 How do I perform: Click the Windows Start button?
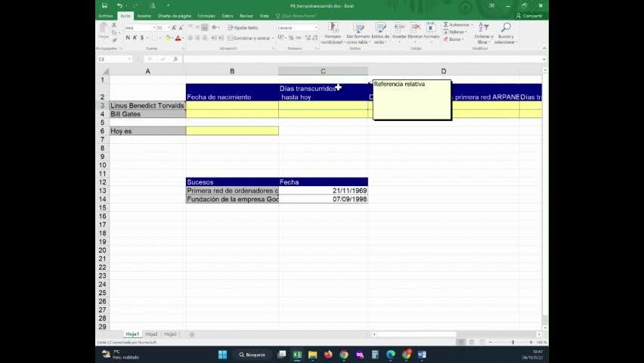click(223, 355)
